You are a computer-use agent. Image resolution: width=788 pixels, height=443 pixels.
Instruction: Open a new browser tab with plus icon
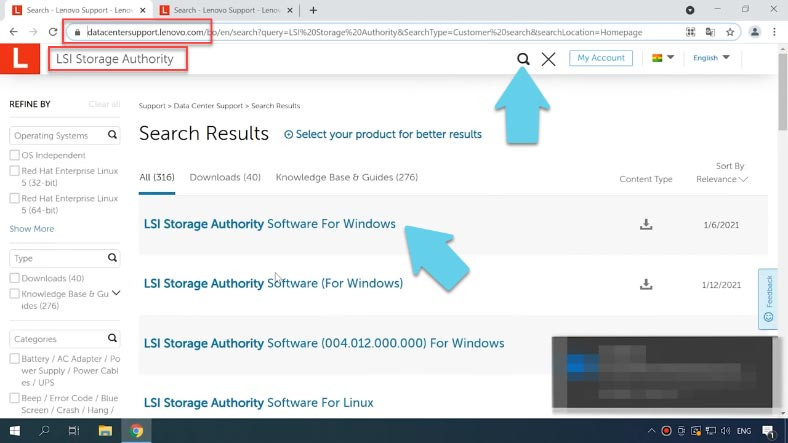point(313,10)
